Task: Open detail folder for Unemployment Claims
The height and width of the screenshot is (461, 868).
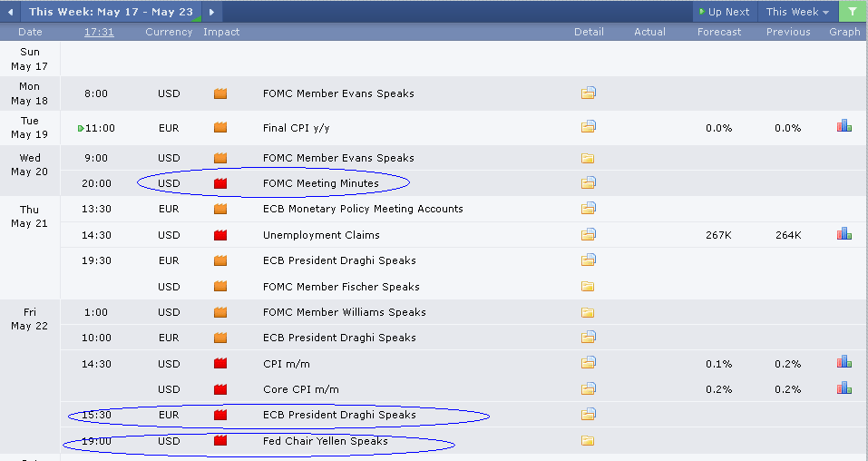Action: [x=588, y=234]
